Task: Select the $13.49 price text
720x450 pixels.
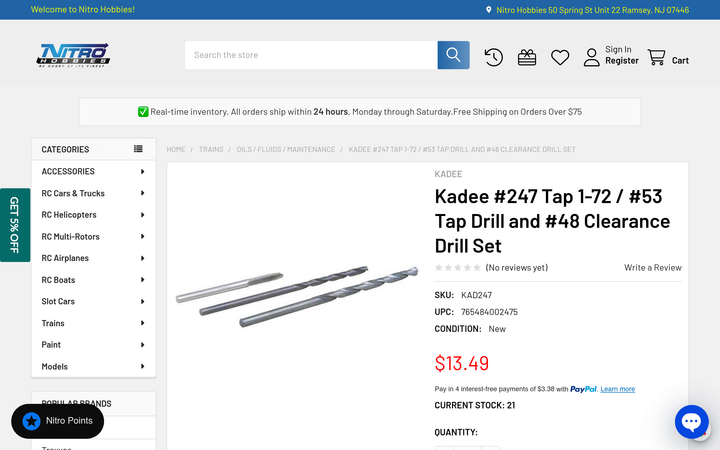Action: (461, 363)
